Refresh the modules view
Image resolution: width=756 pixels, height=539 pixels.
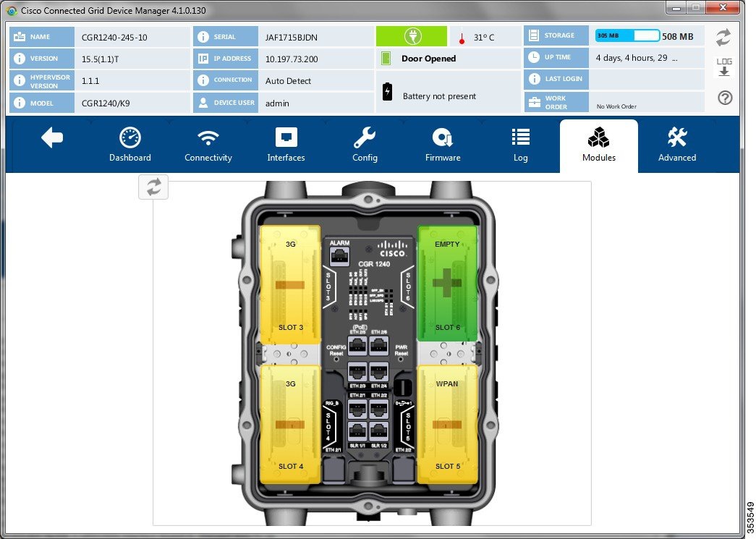pyautogui.click(x=153, y=187)
